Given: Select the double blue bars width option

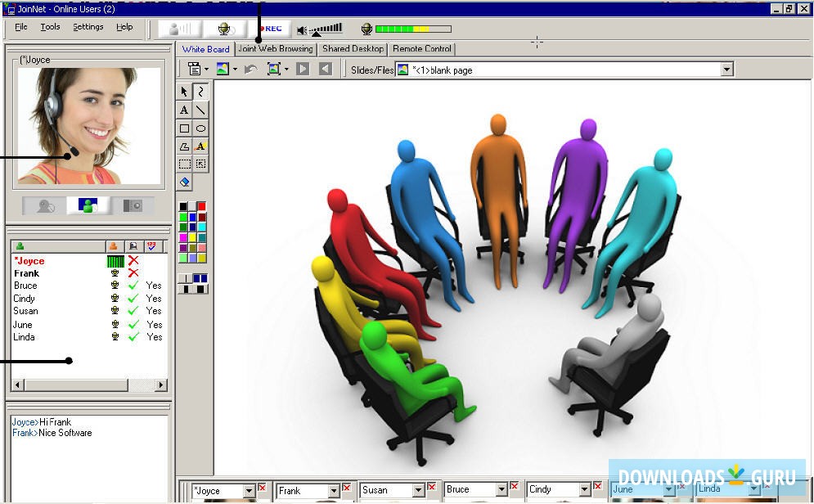Looking at the screenshot, I should click(200, 279).
